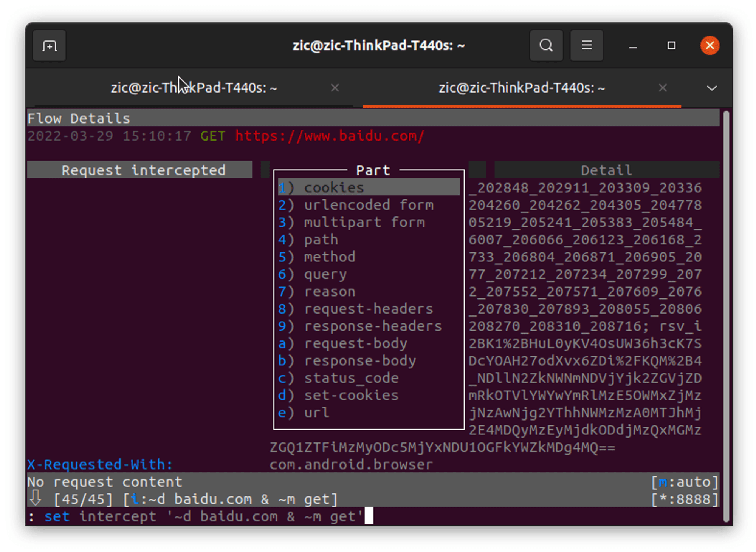Close the terminal with the red X
This screenshot has width=756, height=552.
tap(710, 45)
